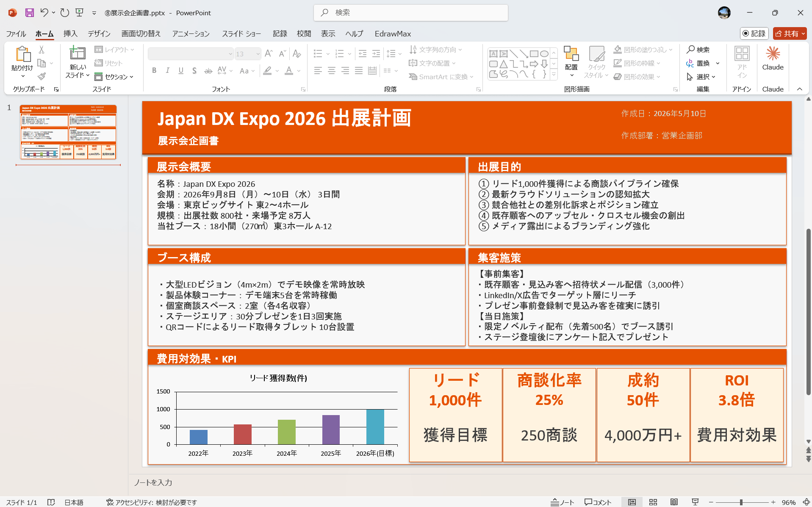Click the user profile avatar

coord(724,13)
